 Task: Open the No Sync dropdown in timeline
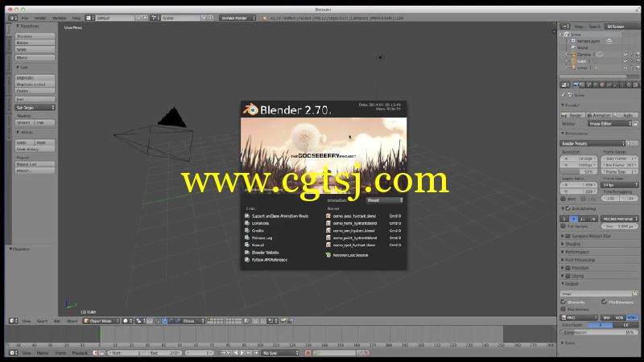[281, 353]
